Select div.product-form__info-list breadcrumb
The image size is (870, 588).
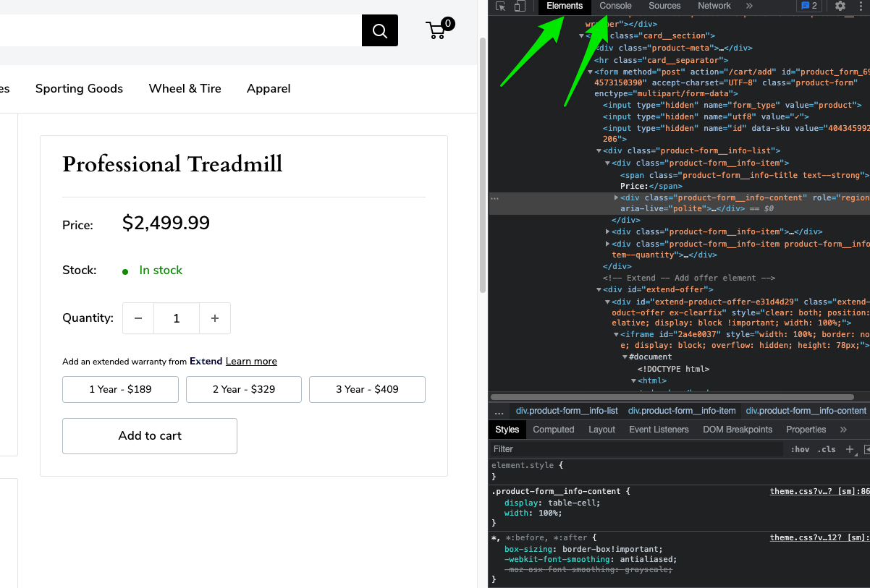tap(567, 411)
